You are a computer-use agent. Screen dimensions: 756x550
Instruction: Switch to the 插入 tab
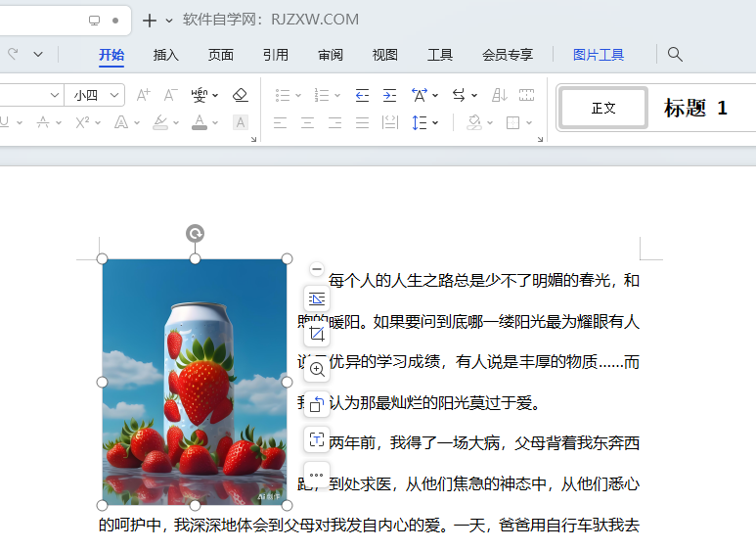166,55
